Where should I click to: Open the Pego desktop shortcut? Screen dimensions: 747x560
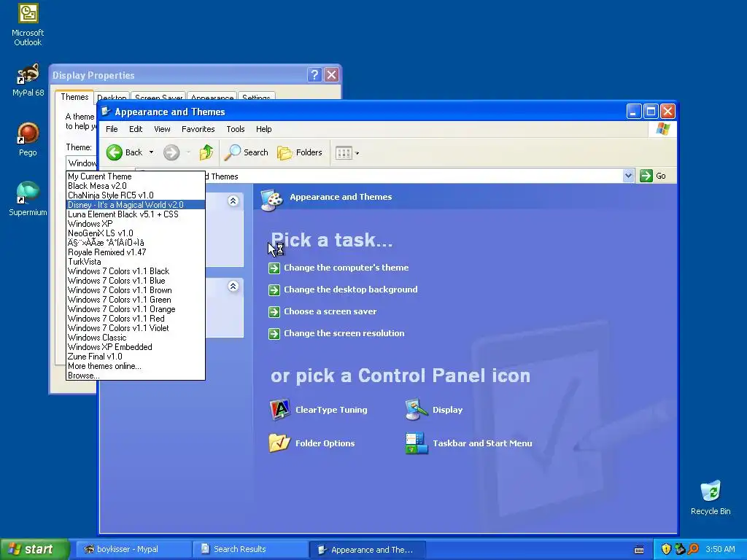tap(28, 139)
